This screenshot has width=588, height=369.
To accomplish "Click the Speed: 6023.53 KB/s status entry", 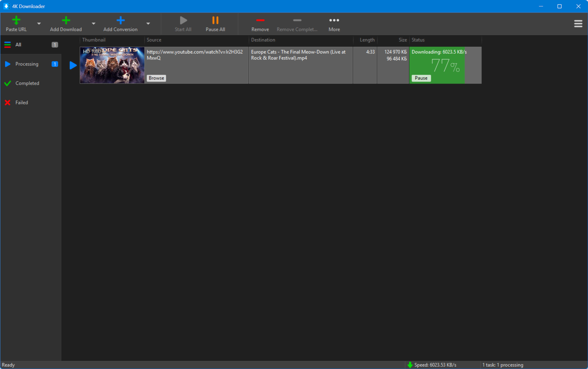I will click(435, 365).
